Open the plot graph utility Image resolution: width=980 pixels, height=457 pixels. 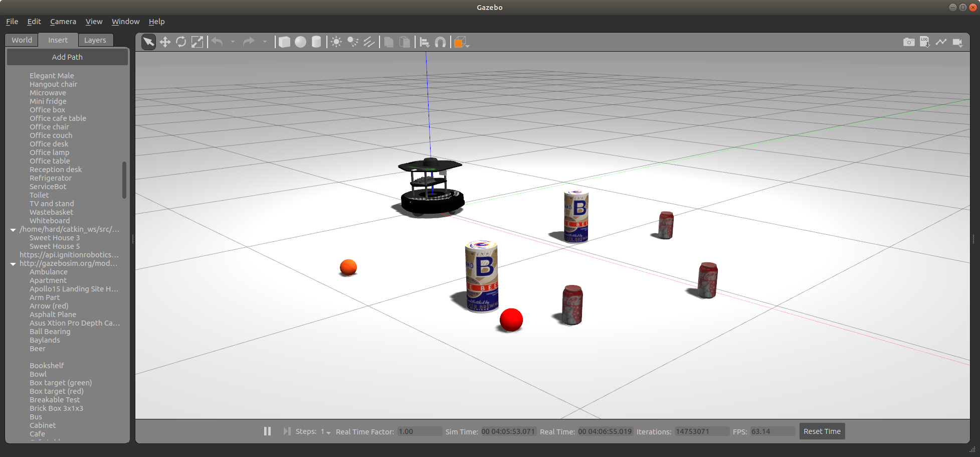pyautogui.click(x=941, y=42)
